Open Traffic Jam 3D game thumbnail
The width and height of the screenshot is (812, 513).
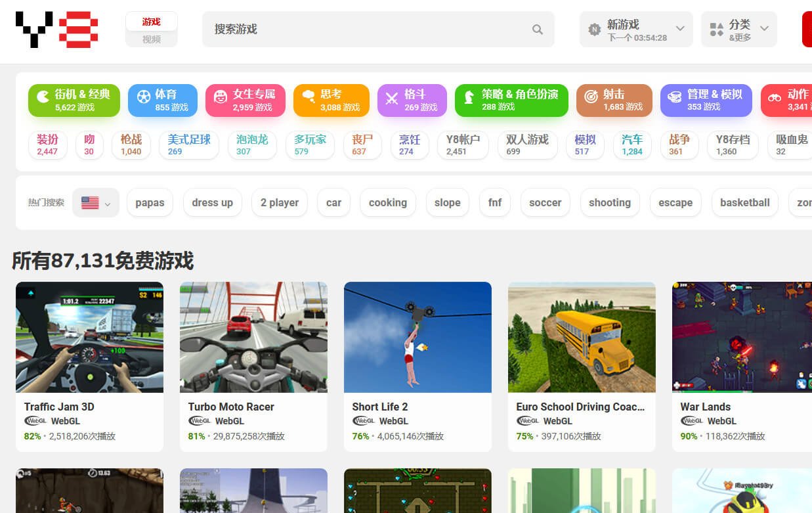pos(89,338)
